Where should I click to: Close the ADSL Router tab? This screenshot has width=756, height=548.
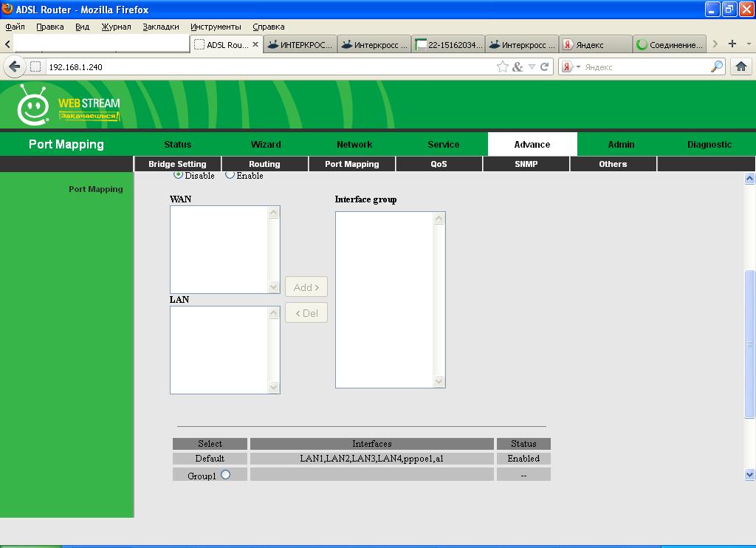256,44
